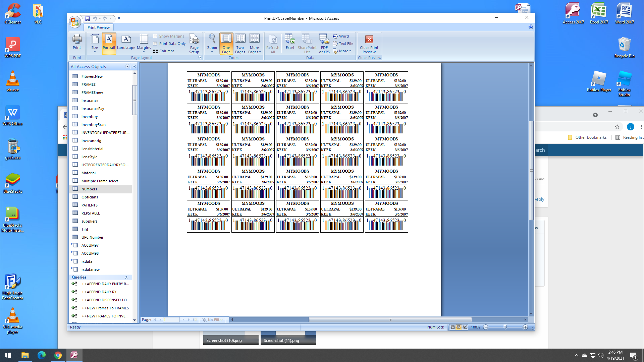Screen dimensions: 644x362
Task: Open the Page Setup dialog
Action: pyautogui.click(x=194, y=44)
